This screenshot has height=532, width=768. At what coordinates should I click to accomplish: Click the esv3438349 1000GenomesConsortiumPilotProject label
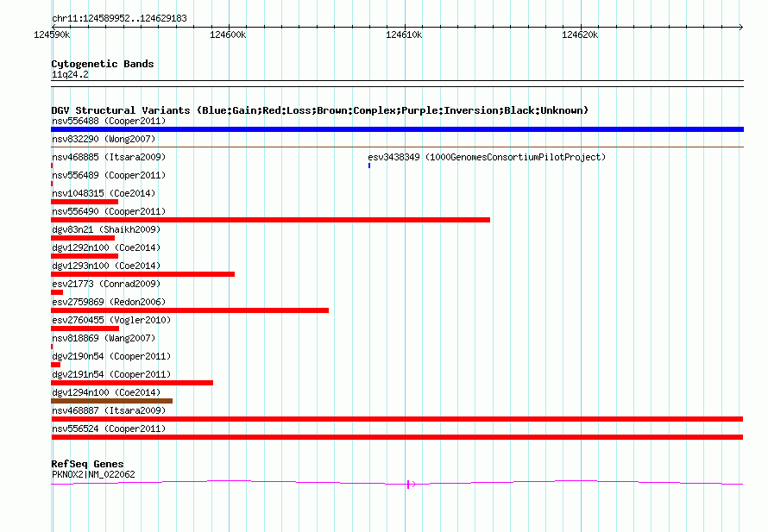pos(487,157)
